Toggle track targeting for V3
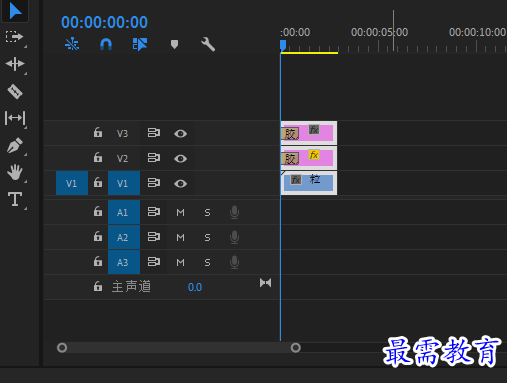 pyautogui.click(x=122, y=133)
